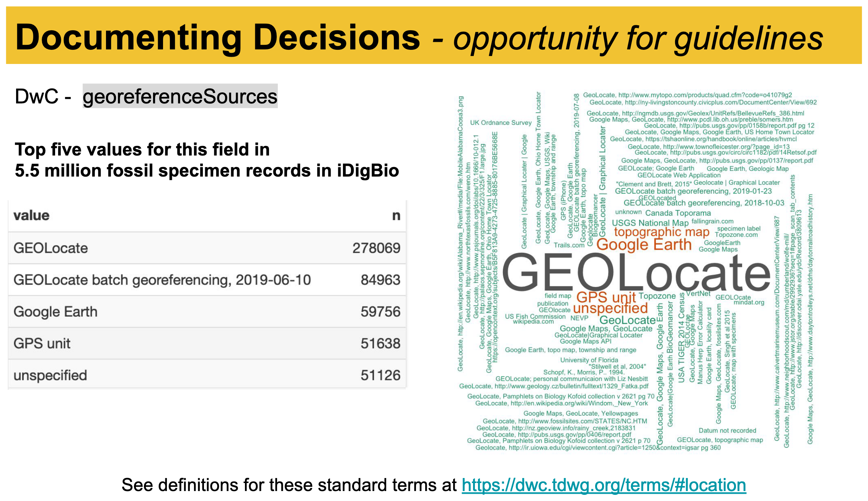Screen dimensions: 868x501
Task: Click the 'n' column header
Action: pos(396,216)
